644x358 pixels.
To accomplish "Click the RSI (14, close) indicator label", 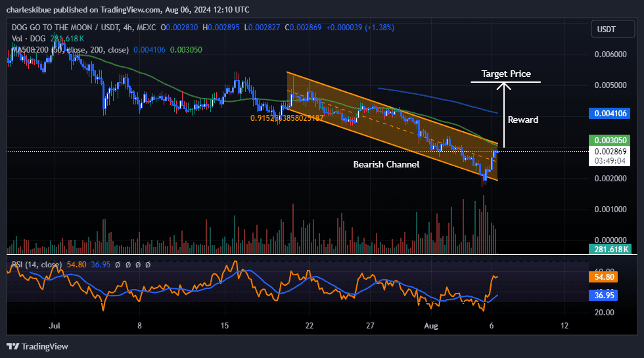I will [37, 265].
